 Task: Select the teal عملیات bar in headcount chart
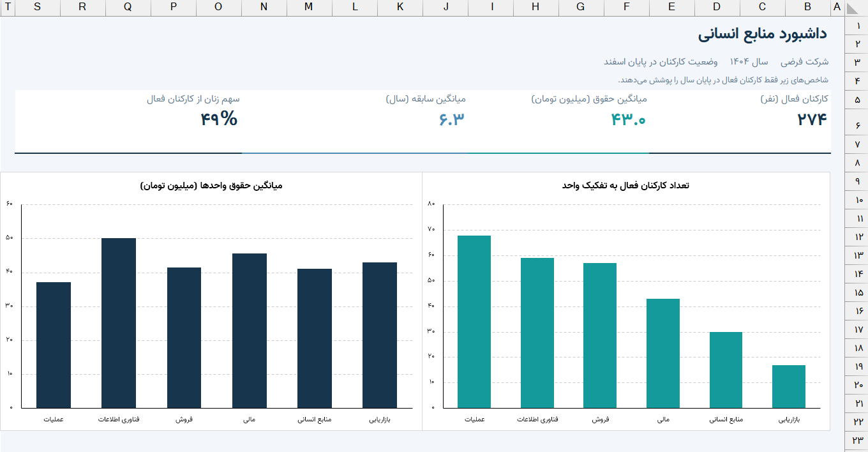pyautogui.click(x=474, y=322)
